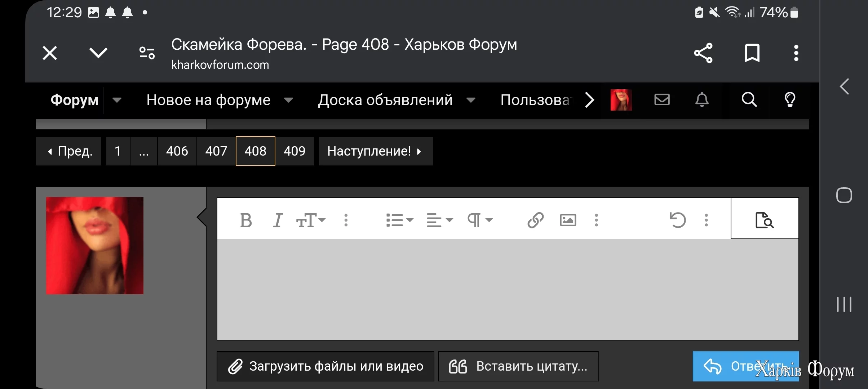Screen dimensions: 868x389
Task: Click the Загрузить файлы или видео button
Action: [325, 366]
